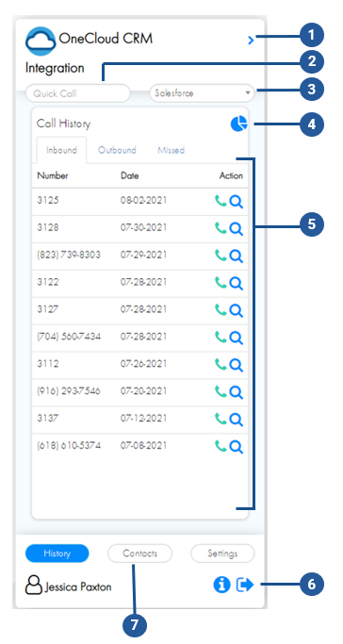This screenshot has width=343, height=644.
Task: Select the date 07-20-2021
Action: (143, 390)
